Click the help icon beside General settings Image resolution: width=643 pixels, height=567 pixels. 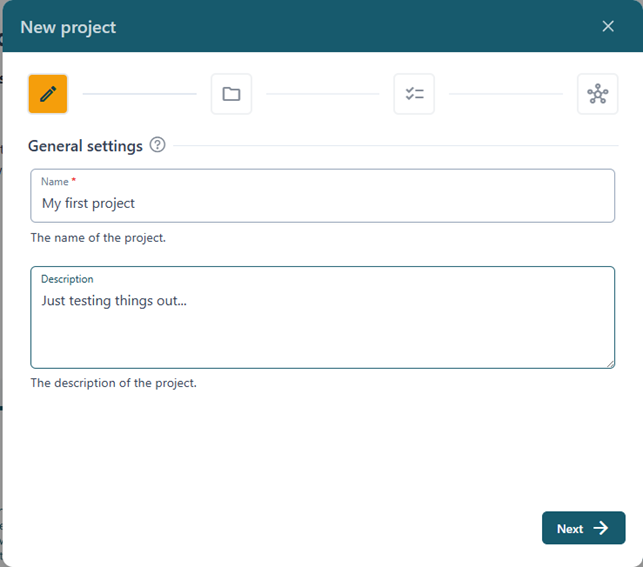157,145
